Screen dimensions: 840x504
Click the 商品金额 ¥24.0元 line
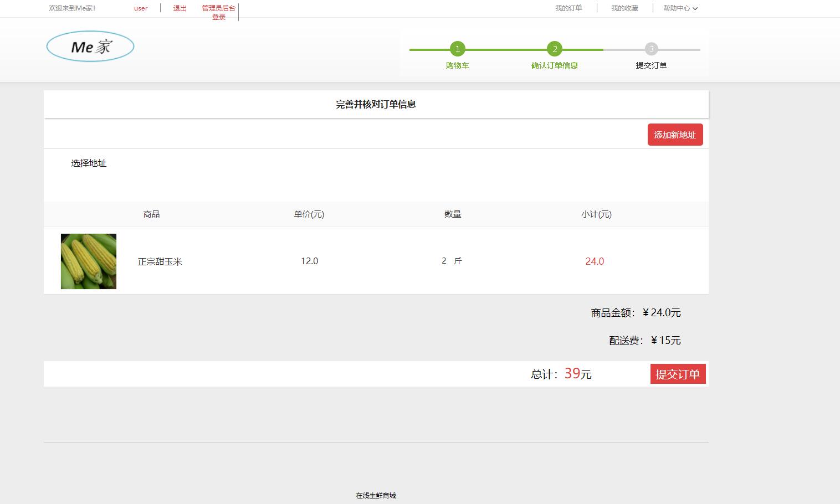(636, 313)
